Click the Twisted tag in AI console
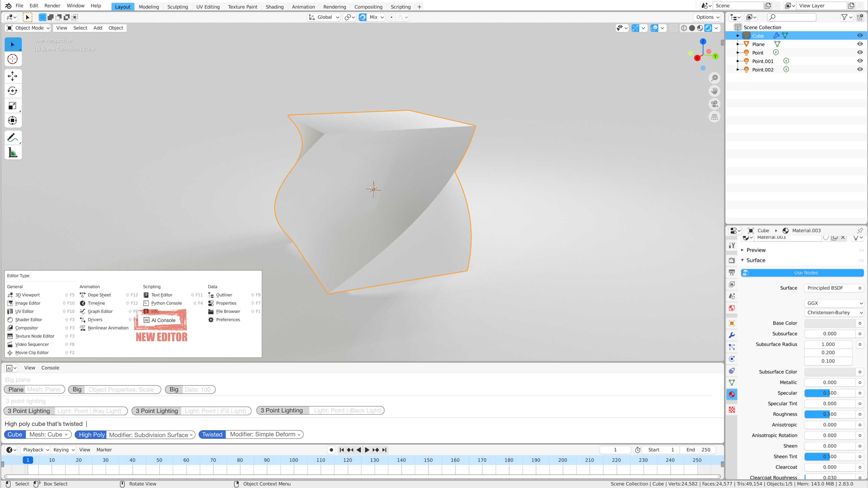 [x=212, y=434]
